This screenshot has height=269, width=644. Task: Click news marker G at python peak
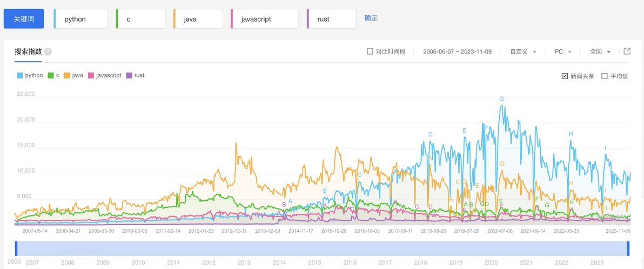pyautogui.click(x=502, y=99)
